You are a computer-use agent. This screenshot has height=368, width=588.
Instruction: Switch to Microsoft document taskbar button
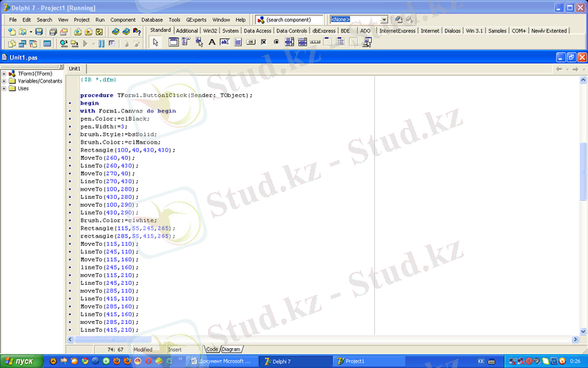click(223, 361)
